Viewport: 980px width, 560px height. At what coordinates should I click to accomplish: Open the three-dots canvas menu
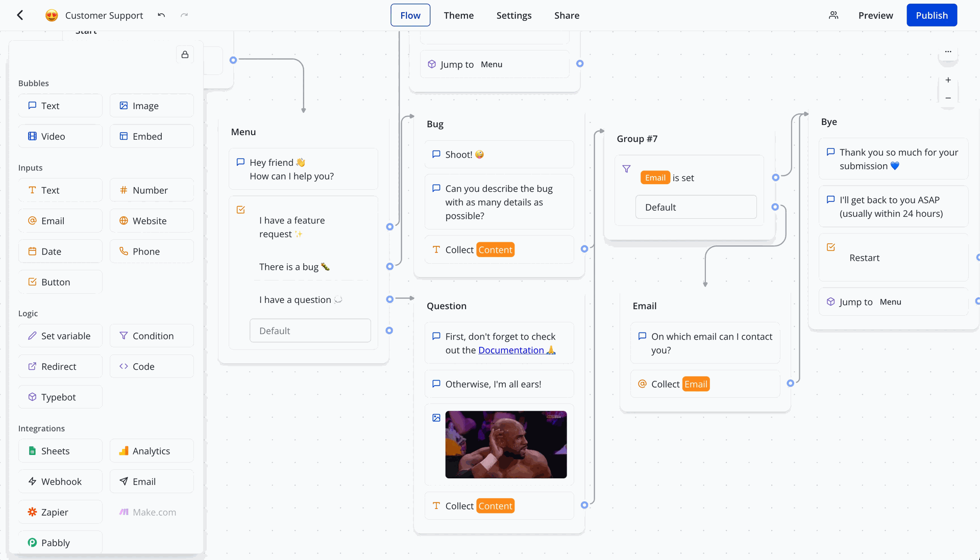tap(948, 52)
